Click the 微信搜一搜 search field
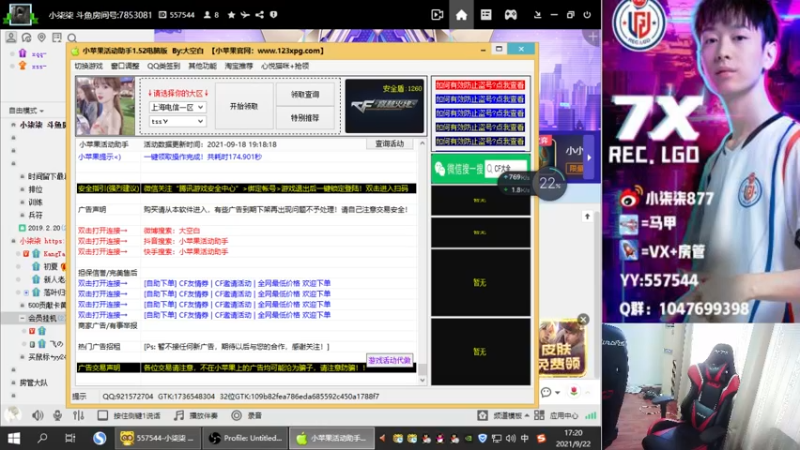 coord(507,168)
